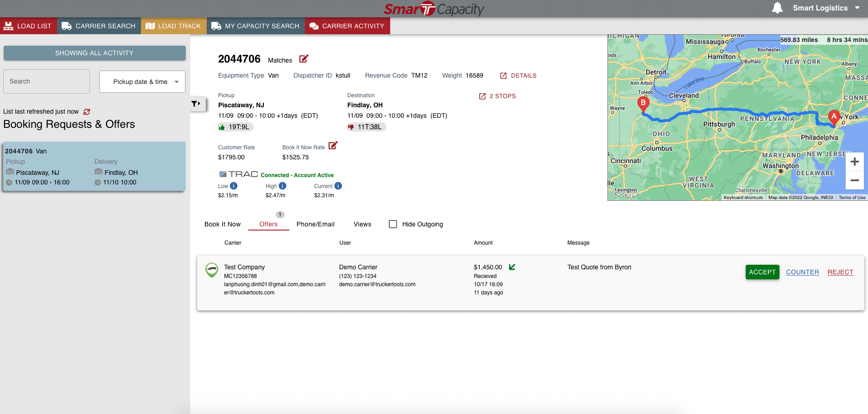Accept the $1,450.00 offer

pos(762,272)
